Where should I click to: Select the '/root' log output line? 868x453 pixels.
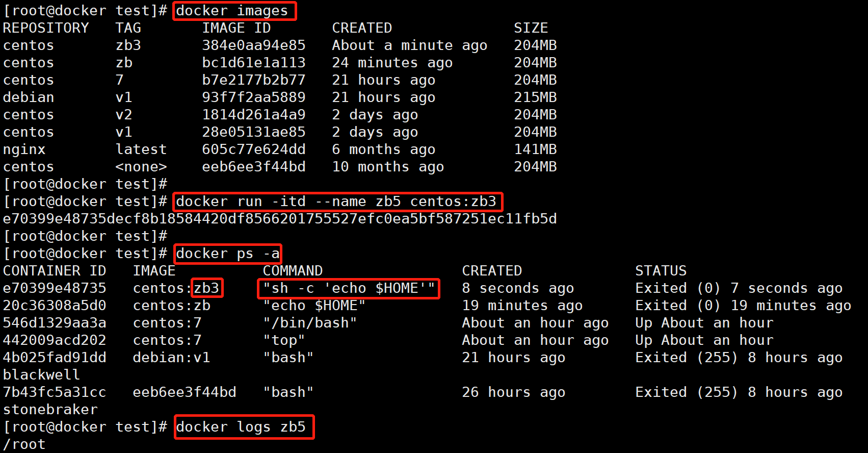[24, 444]
